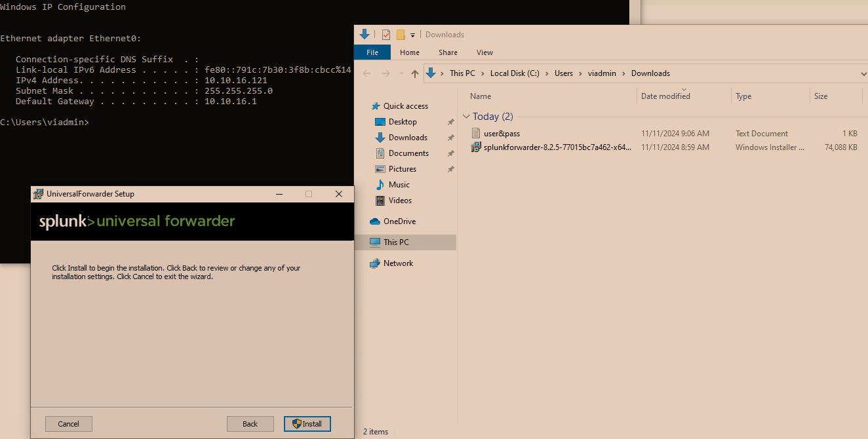Click the Music note icon in navigation pane
This screenshot has height=439, width=868.
[x=380, y=185]
